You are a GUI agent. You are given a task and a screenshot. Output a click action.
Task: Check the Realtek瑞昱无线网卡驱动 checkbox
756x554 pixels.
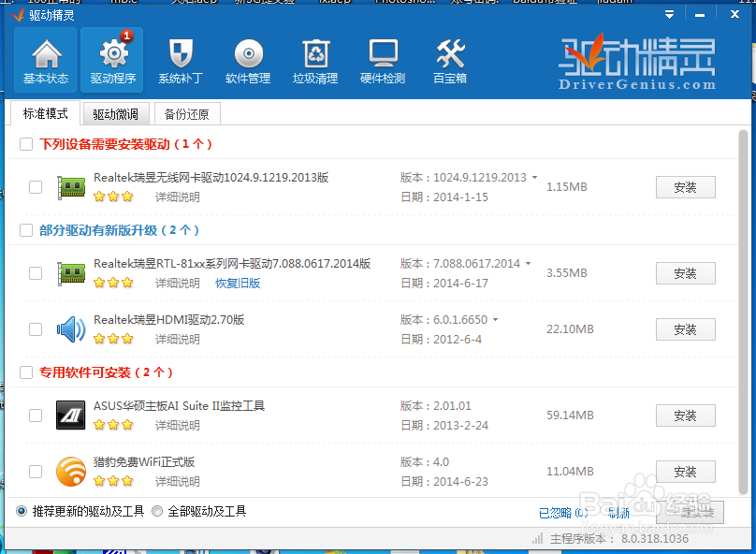(35, 187)
